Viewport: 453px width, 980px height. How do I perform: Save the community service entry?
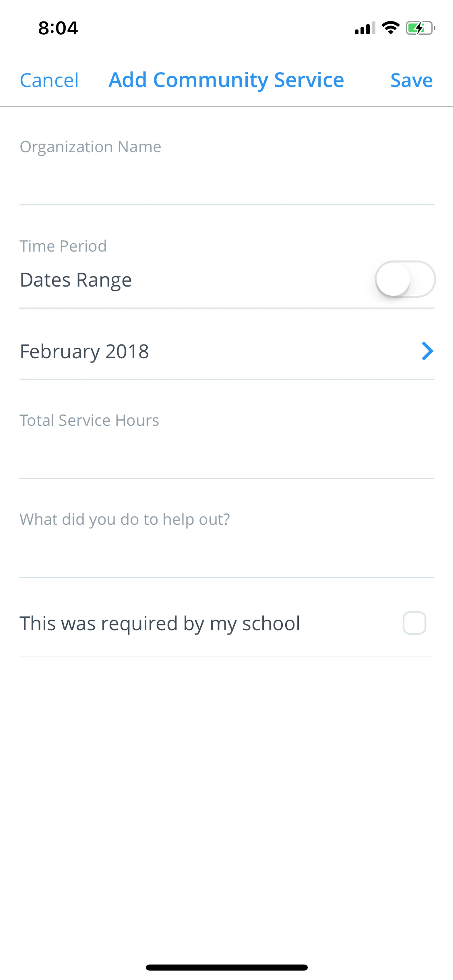pyautogui.click(x=411, y=80)
